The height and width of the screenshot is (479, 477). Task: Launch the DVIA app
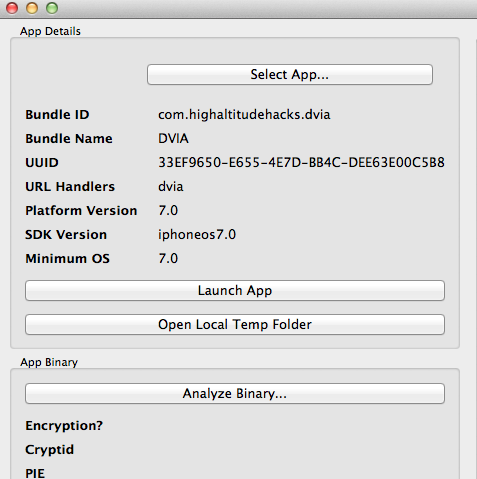pyautogui.click(x=235, y=290)
